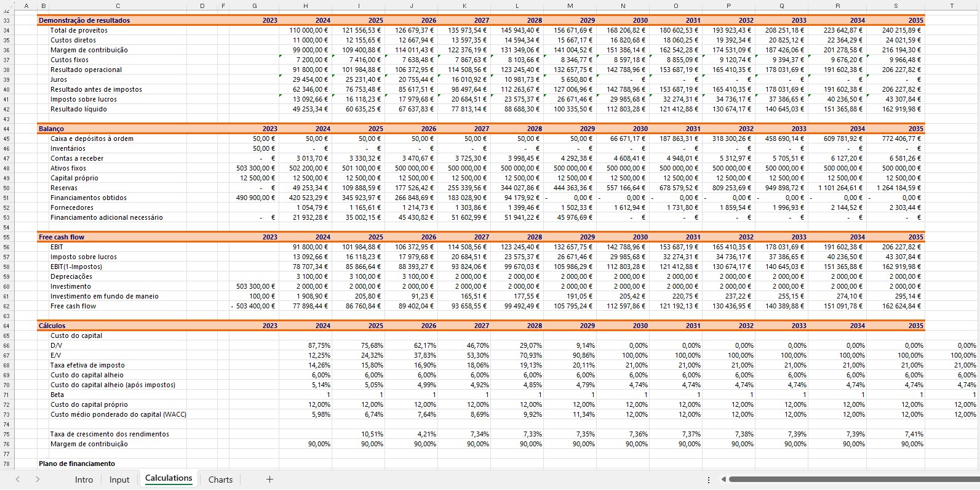Click the three-dot tab bar handle
The width and height of the screenshot is (980, 490).
click(709, 480)
